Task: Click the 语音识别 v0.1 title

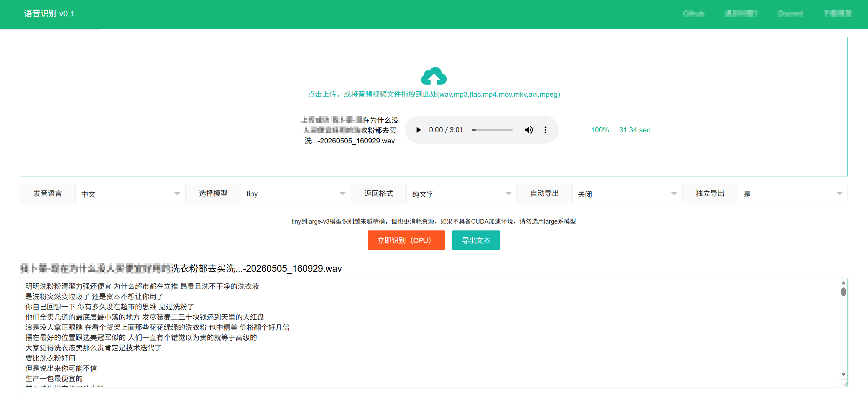Action: pyautogui.click(x=49, y=14)
